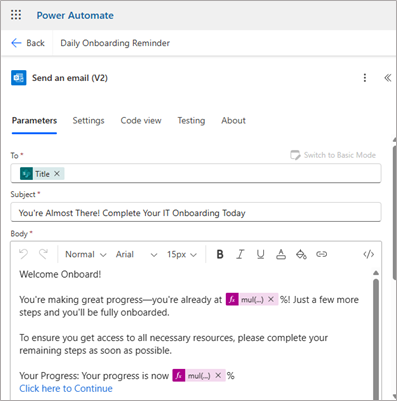This screenshot has width=397, height=401.
Task: Follow the Click here to Continue link
Action: coord(66,388)
